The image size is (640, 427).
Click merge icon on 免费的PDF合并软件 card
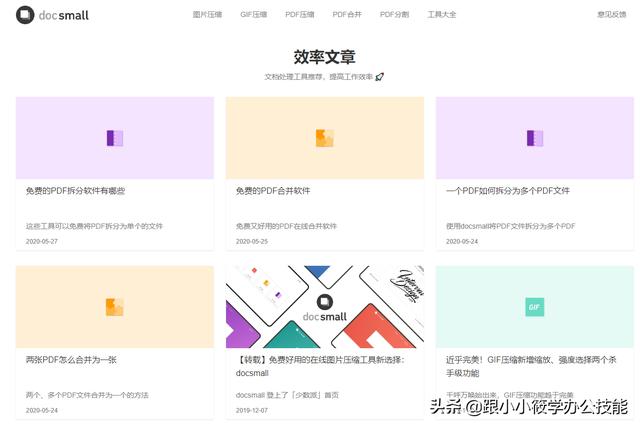pos(325,138)
